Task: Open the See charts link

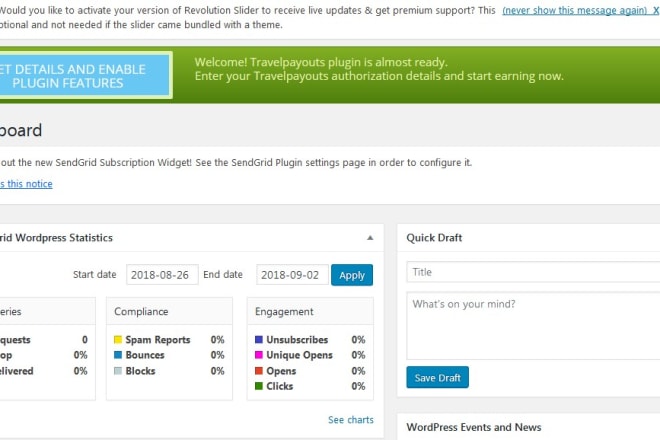Action: click(351, 420)
